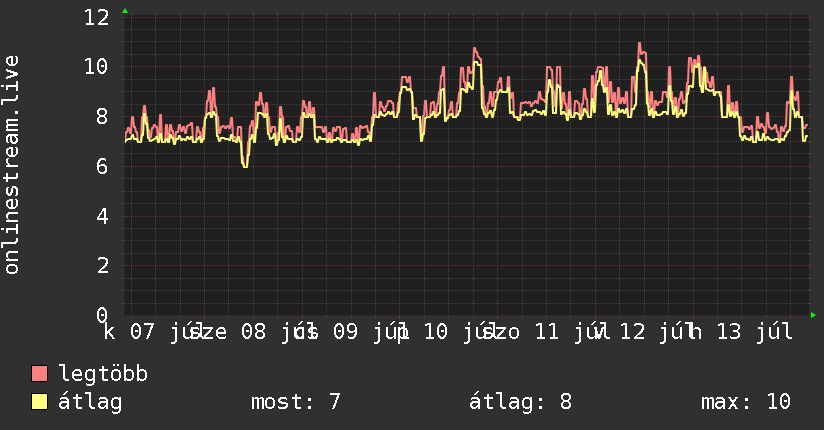Viewport: 824px width, 430px height.
Task: Click the 'most: 7' current value text
Action: pos(296,402)
